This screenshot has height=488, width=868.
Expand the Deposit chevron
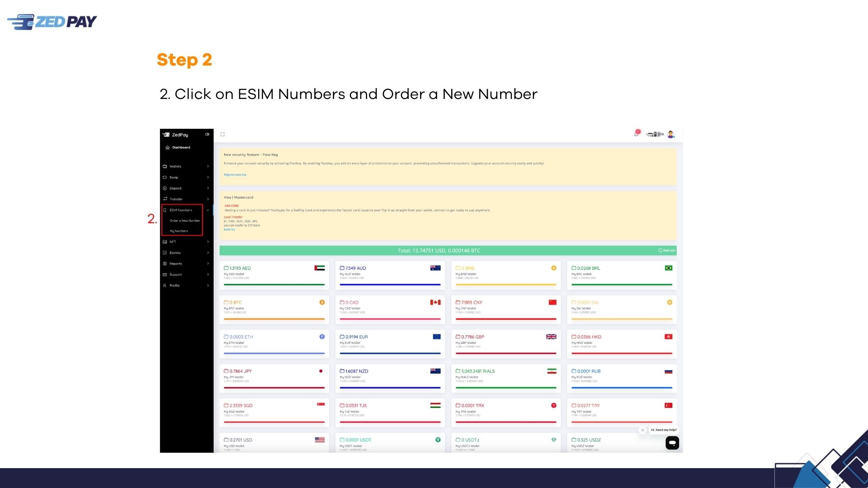pos(208,188)
